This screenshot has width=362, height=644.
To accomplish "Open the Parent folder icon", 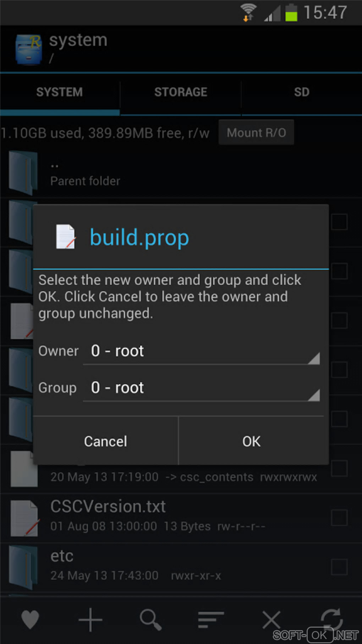I will tap(23, 173).
